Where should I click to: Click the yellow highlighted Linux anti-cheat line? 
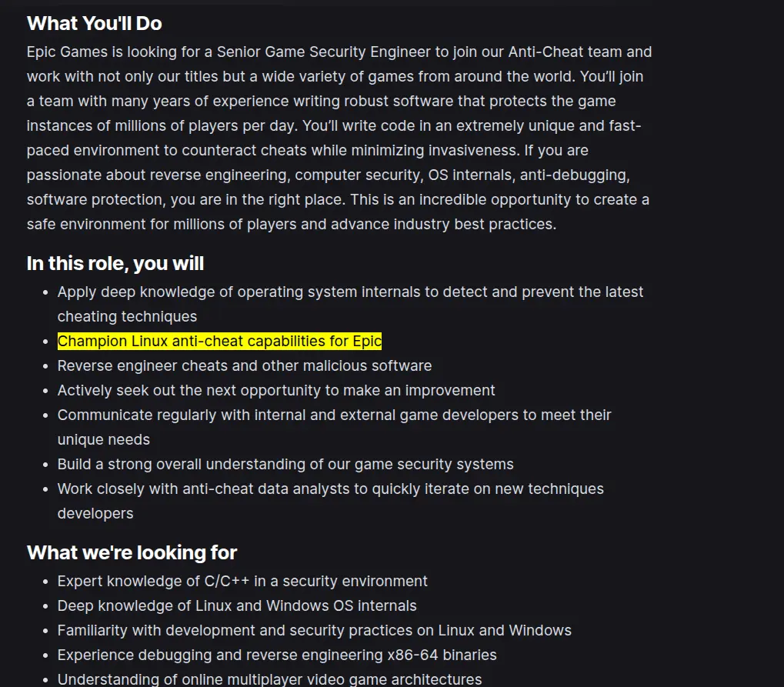(x=219, y=341)
